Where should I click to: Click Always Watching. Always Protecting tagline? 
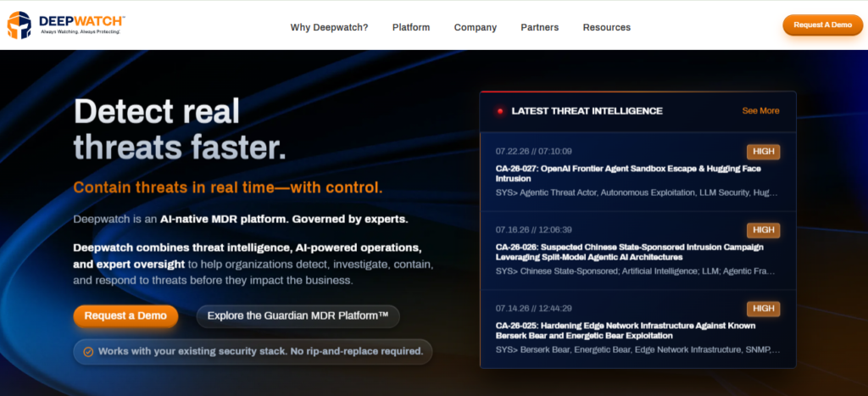tap(81, 32)
